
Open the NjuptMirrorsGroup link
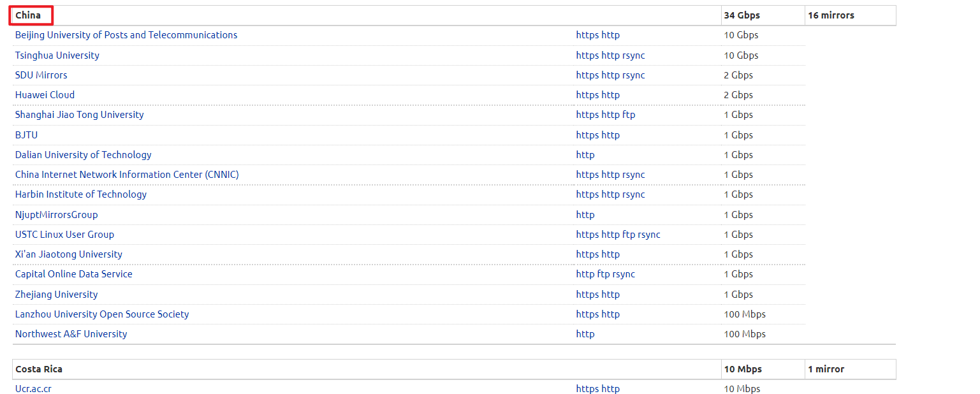point(57,215)
